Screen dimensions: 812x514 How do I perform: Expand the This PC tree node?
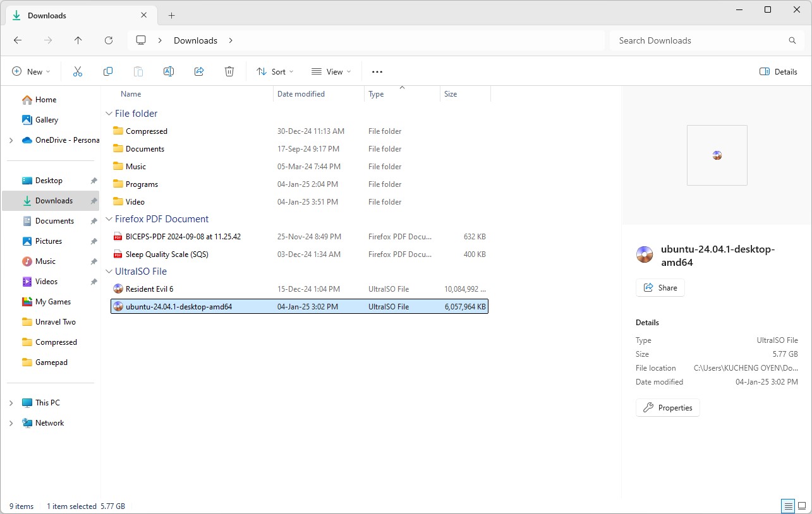tap(11, 403)
